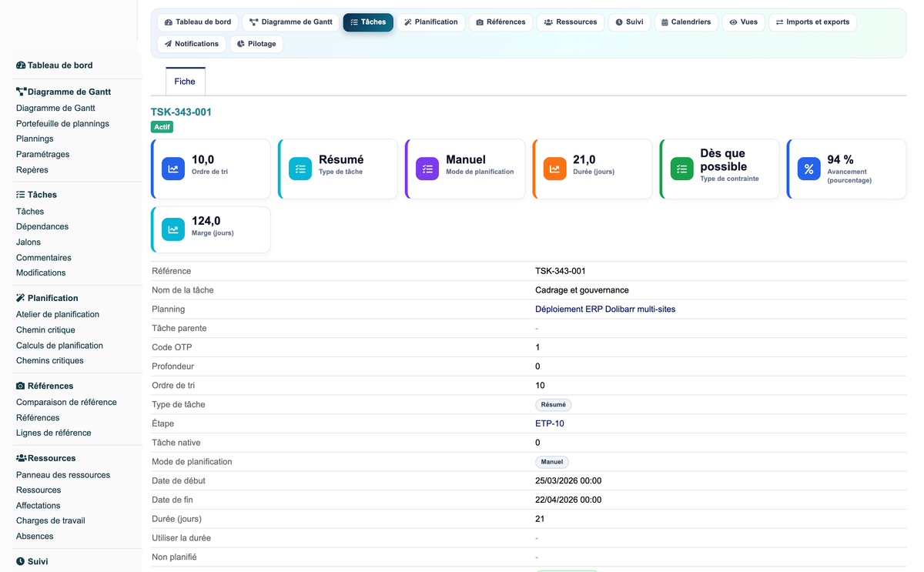This screenshot has width=924, height=572.
Task: Click the Mode de planification purple icon
Action: [x=427, y=169]
